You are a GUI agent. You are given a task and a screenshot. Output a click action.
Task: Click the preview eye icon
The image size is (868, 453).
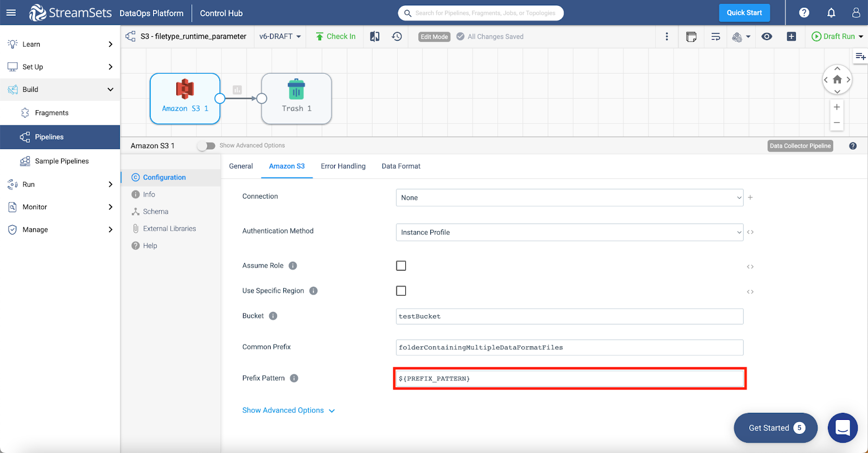[x=767, y=36]
